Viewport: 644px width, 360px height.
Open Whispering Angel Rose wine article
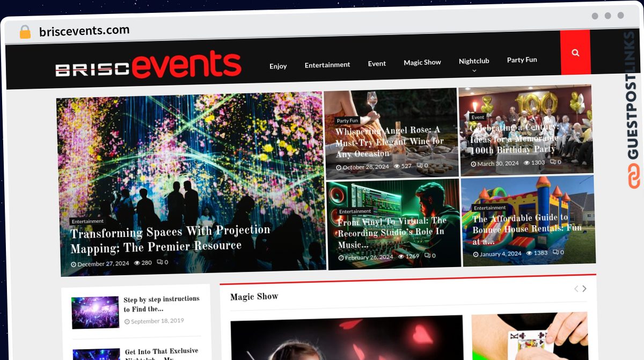click(x=390, y=142)
